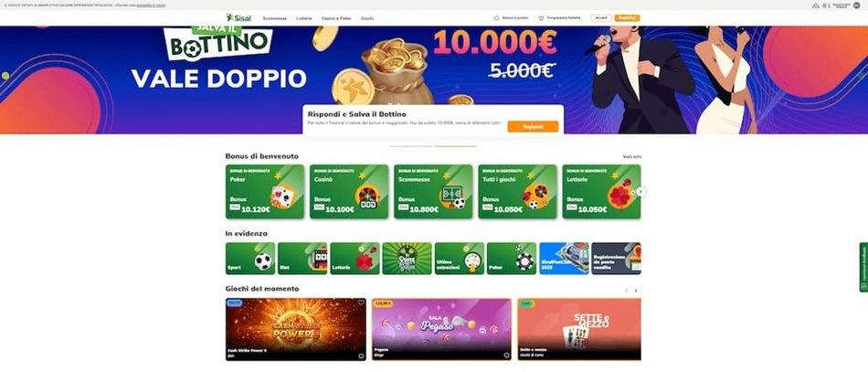Screen dimensions: 868x372
Task: Open Programma fedeltà star link
Action: [560, 17]
